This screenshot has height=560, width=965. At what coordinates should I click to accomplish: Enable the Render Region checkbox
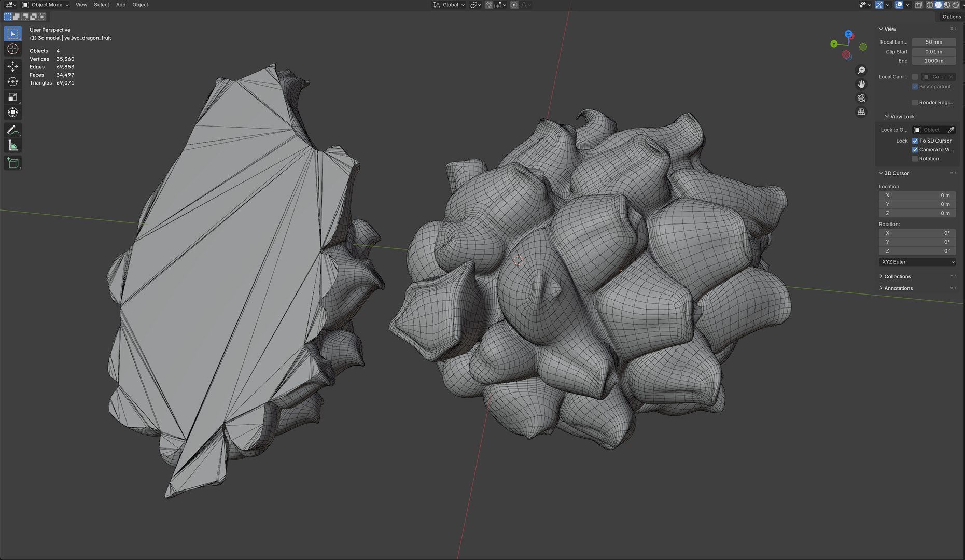click(x=915, y=103)
